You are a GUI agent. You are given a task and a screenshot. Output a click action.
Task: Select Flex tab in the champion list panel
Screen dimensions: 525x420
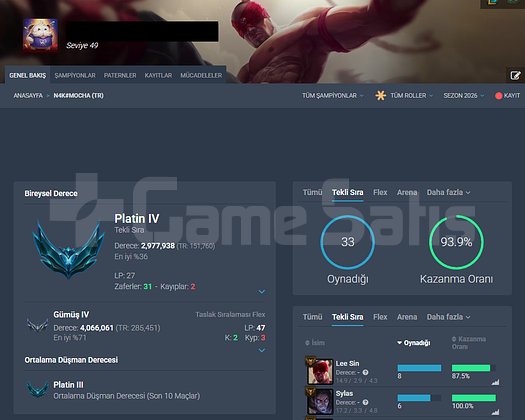point(380,317)
